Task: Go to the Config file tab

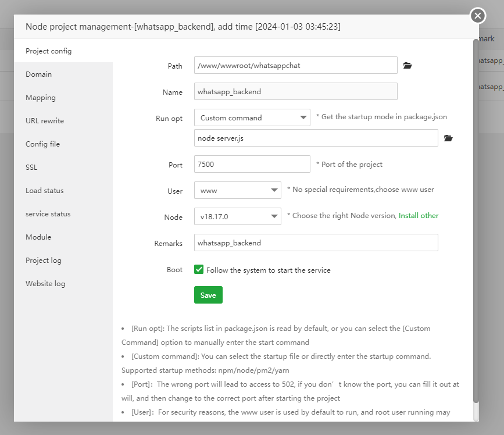Action: click(x=42, y=144)
